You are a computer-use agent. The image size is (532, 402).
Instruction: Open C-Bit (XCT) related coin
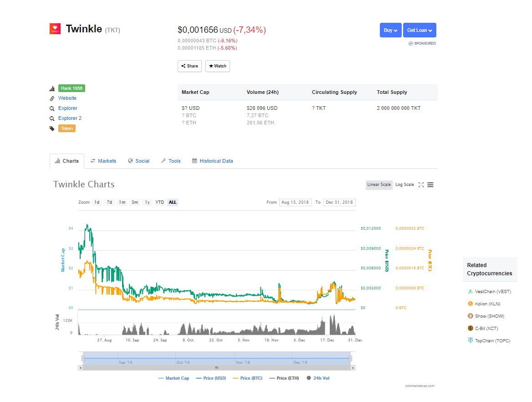pyautogui.click(x=486, y=328)
